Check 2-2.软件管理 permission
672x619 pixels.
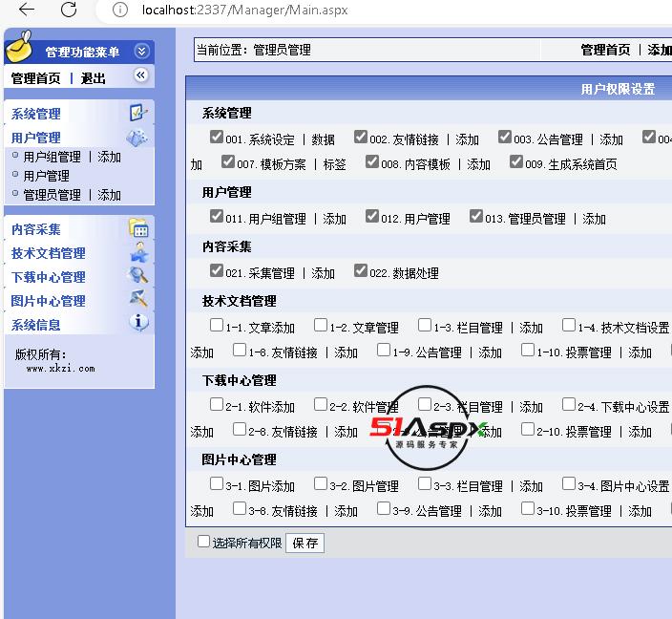pos(321,404)
